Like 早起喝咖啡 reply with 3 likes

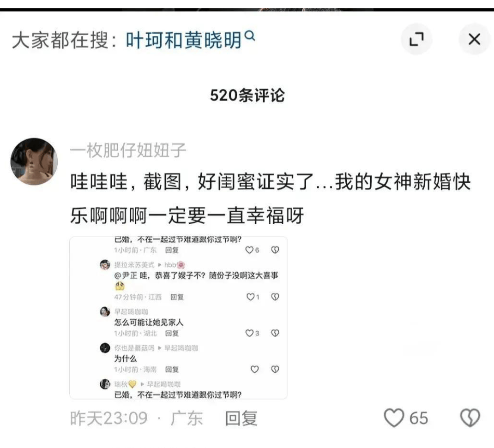[x=249, y=333]
